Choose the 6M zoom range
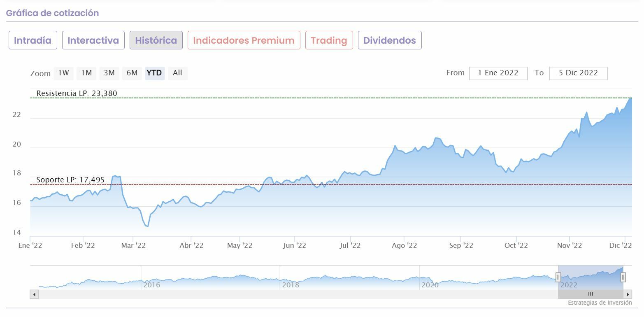 132,73
